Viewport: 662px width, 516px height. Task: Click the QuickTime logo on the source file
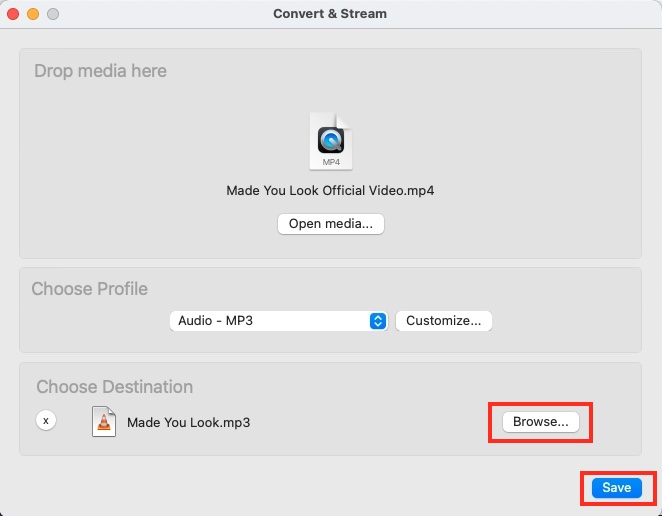(x=330, y=140)
